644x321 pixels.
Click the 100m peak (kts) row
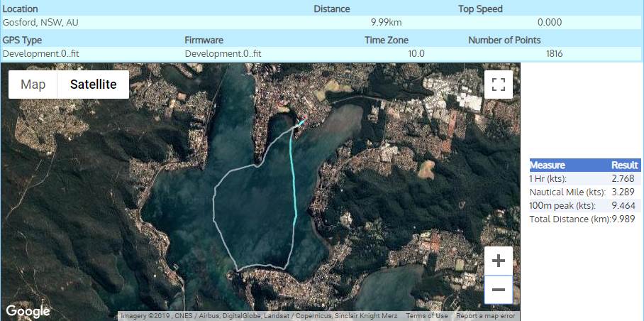click(x=582, y=205)
